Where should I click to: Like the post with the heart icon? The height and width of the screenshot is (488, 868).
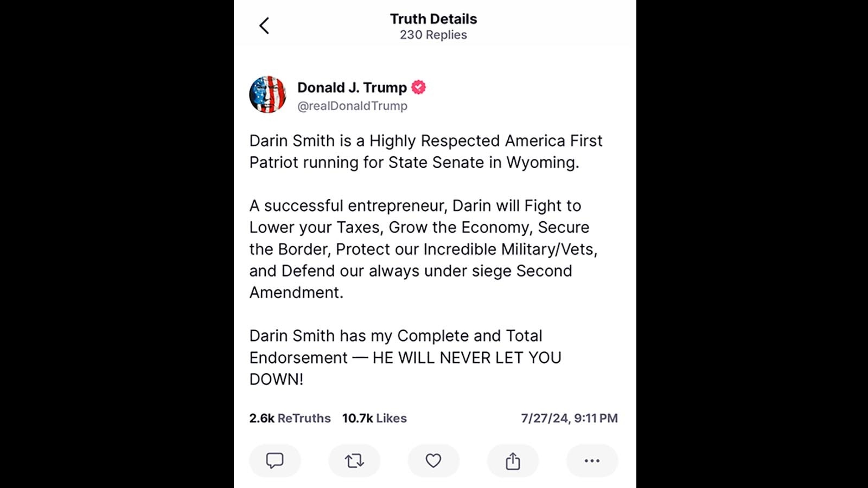point(433,461)
